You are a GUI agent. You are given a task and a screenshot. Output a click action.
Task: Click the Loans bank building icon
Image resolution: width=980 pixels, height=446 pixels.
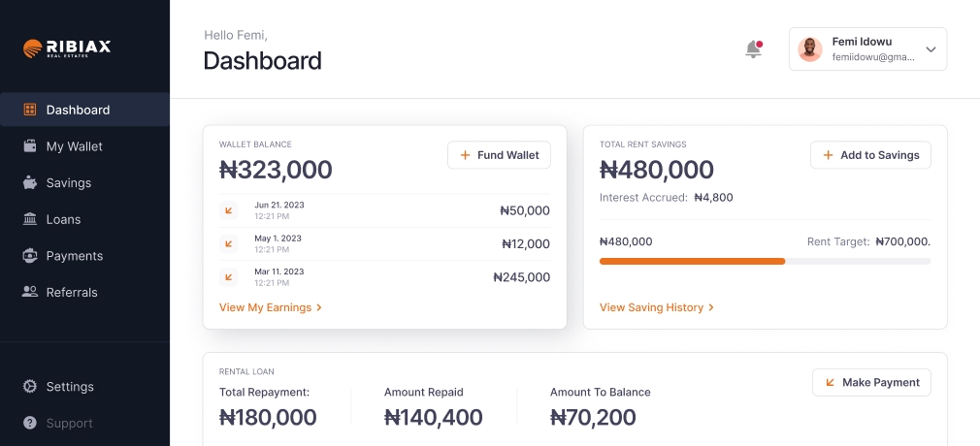coord(30,219)
